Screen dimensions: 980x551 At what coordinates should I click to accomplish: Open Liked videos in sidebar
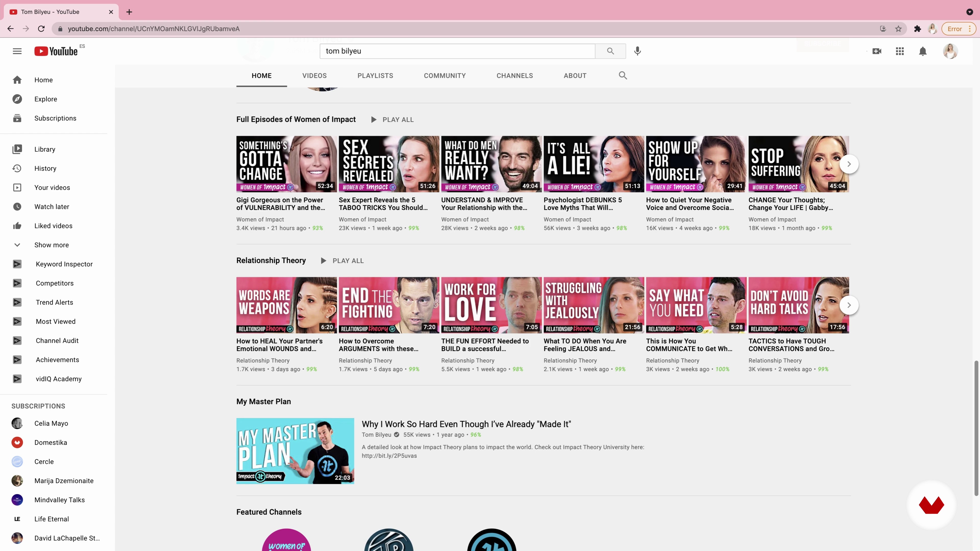click(54, 226)
